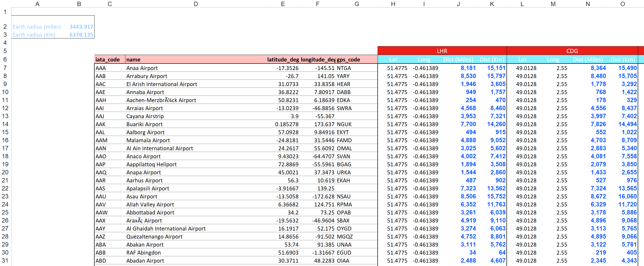Viewport: 644px width, 266px height.
Task: Click the Aachen-Merzbrück Airport name cell
Action: 196,100
